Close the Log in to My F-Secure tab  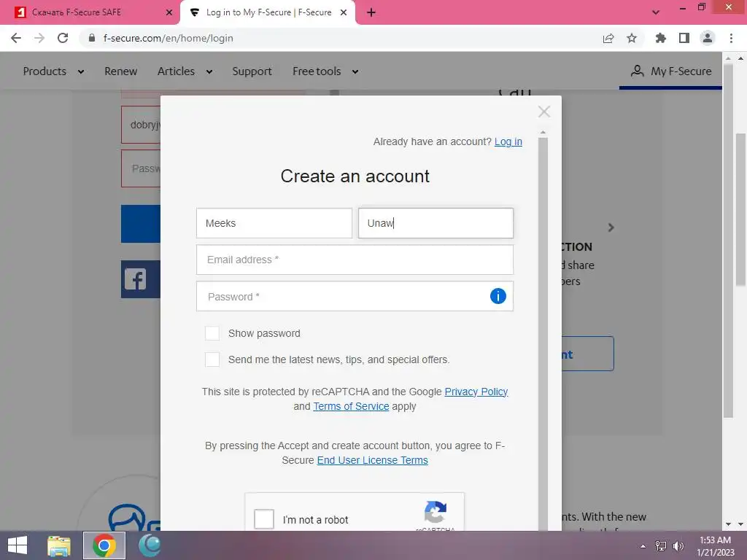[x=344, y=12]
